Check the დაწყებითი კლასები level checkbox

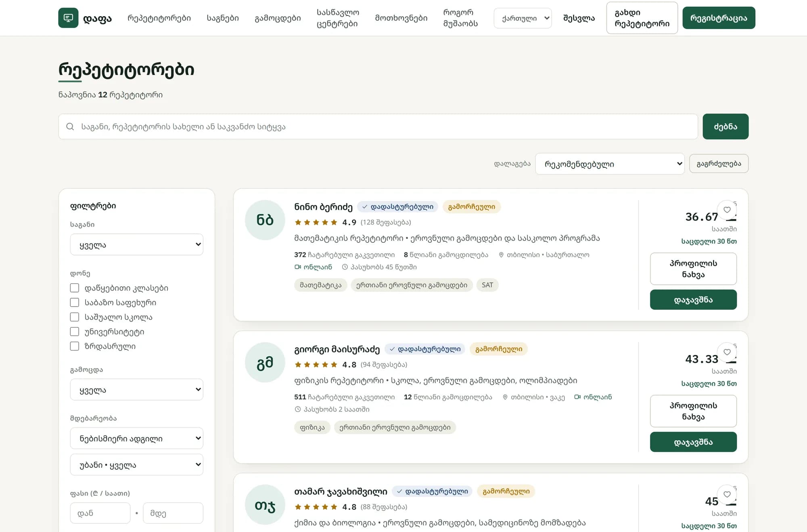pyautogui.click(x=75, y=288)
